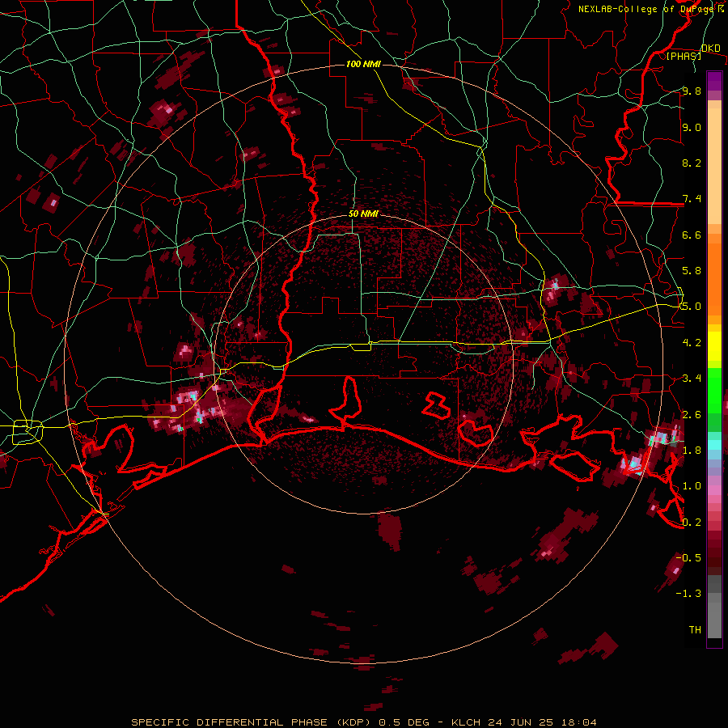Click the 8.2 value on color scale
The width and height of the screenshot is (728, 728).
pos(692,163)
